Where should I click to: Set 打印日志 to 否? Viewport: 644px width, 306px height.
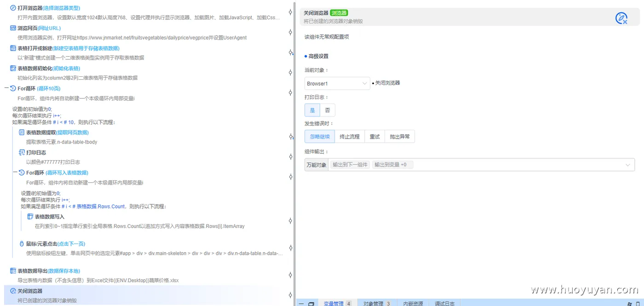[328, 110]
